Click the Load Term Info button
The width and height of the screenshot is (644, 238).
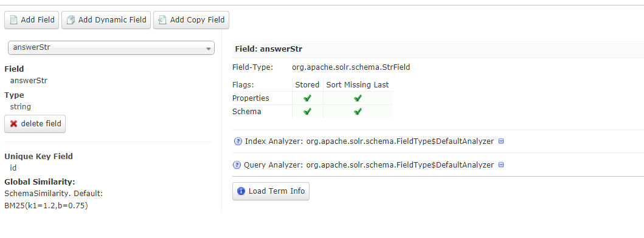[x=271, y=191]
